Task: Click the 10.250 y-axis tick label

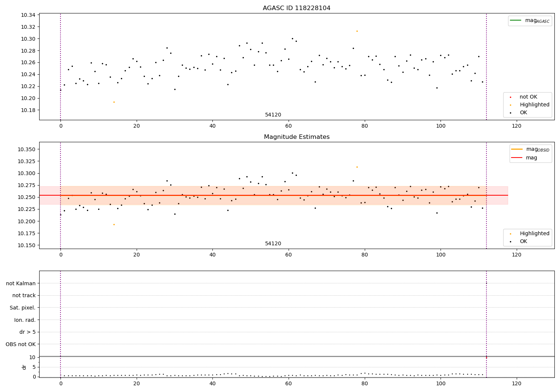Action: 27,197
